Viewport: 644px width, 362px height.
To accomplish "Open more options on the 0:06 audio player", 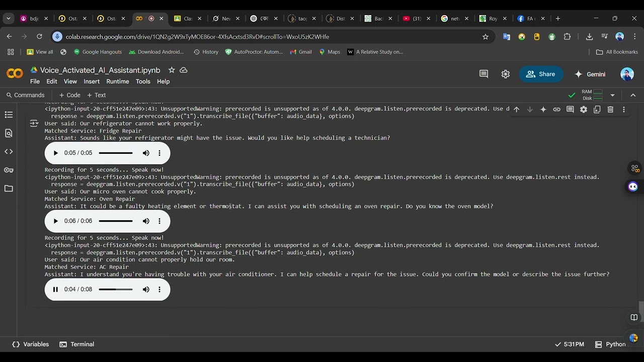I will click(159, 221).
